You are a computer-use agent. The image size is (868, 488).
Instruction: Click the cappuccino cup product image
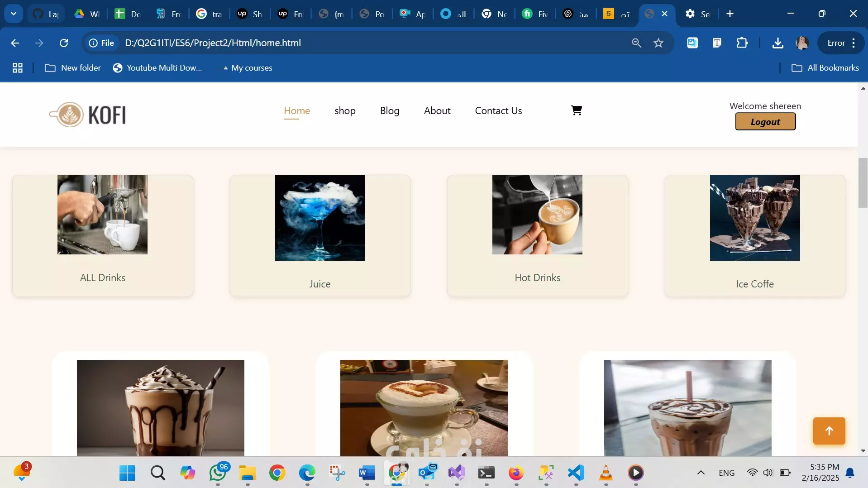424,408
